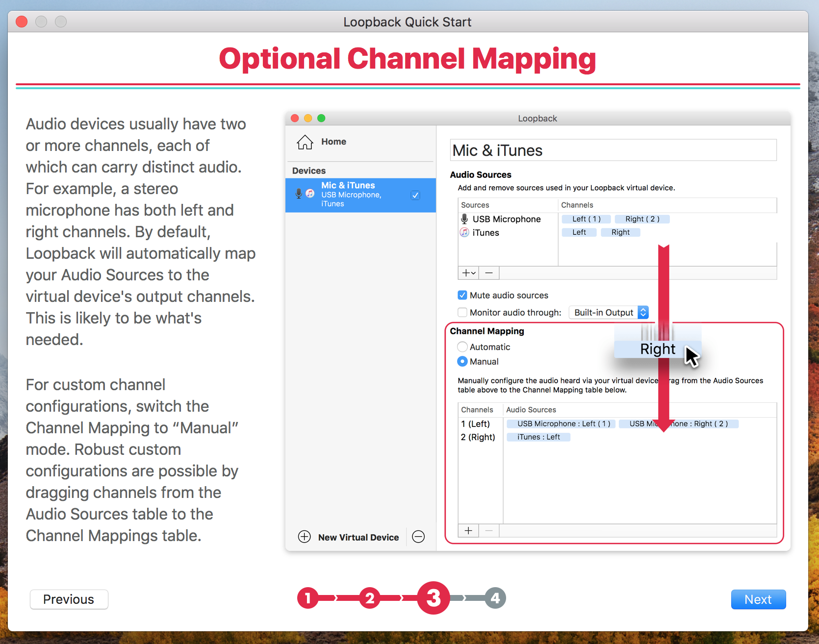The width and height of the screenshot is (819, 644).
Task: Close the Loopback Quick Start window
Action: click(x=22, y=22)
